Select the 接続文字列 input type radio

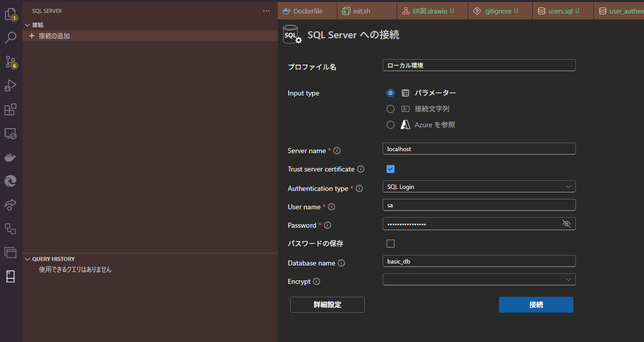coord(391,109)
